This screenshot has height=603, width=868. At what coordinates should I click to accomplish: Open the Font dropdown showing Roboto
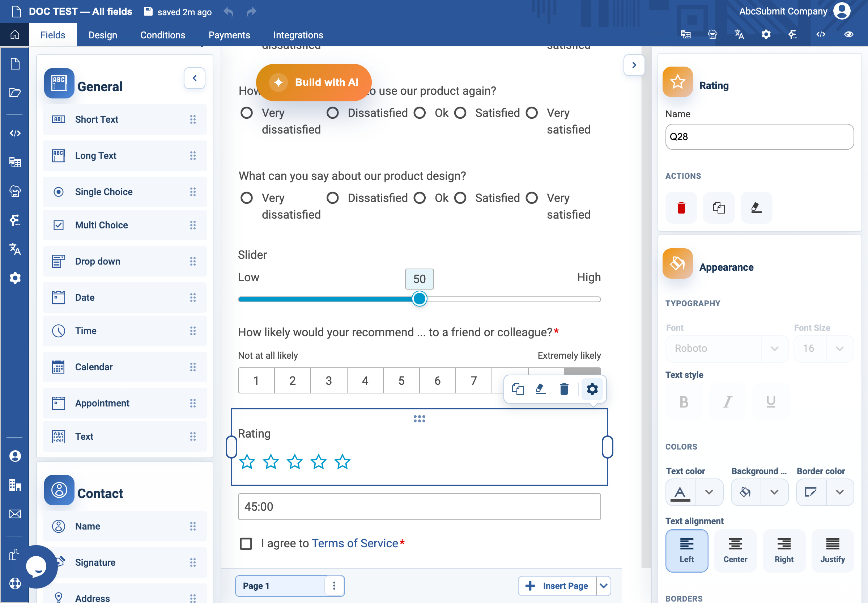[727, 348]
